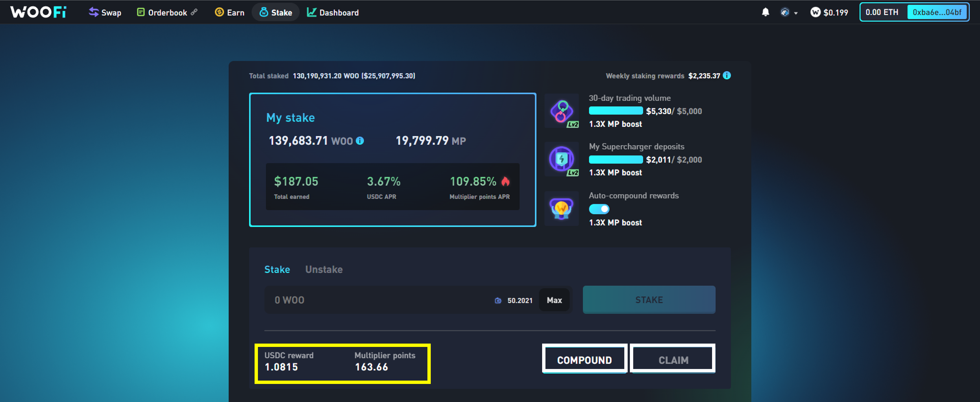This screenshot has width=980, height=402.
Task: Go to the Swap page
Action: [105, 12]
